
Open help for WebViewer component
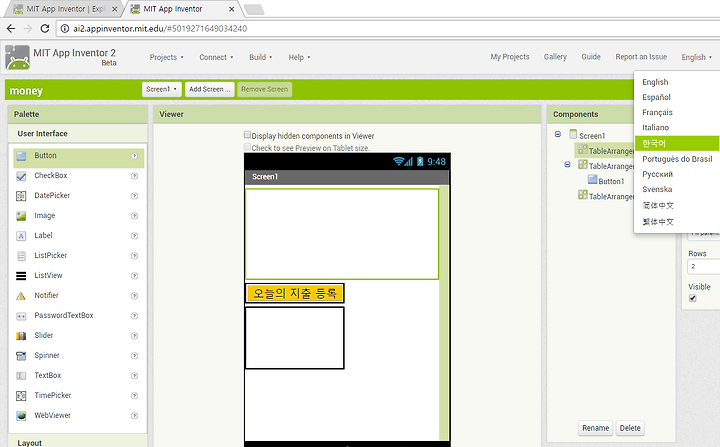135,416
